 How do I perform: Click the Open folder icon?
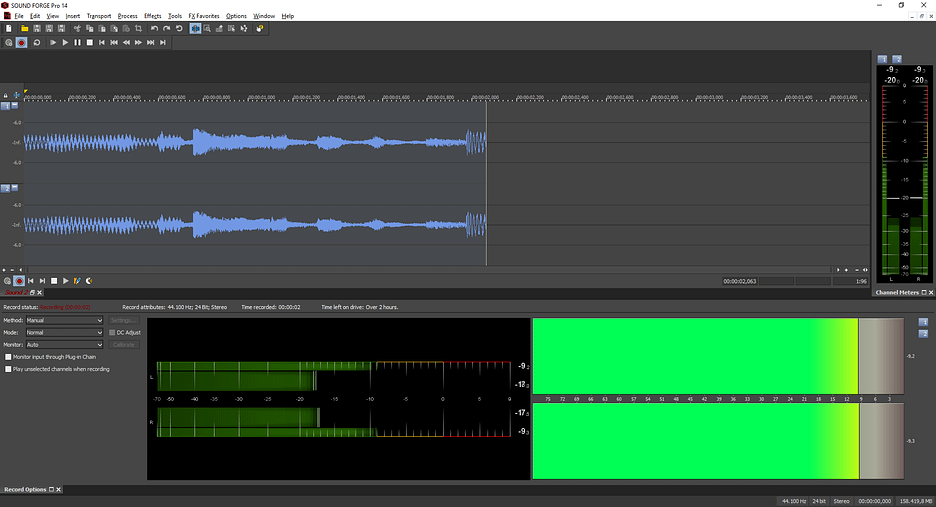[23, 29]
